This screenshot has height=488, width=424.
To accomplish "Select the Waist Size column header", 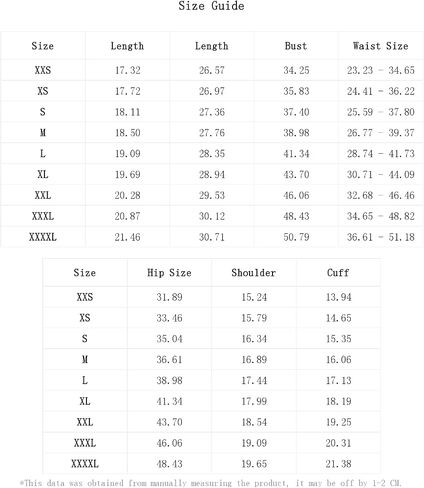I will 380,46.
